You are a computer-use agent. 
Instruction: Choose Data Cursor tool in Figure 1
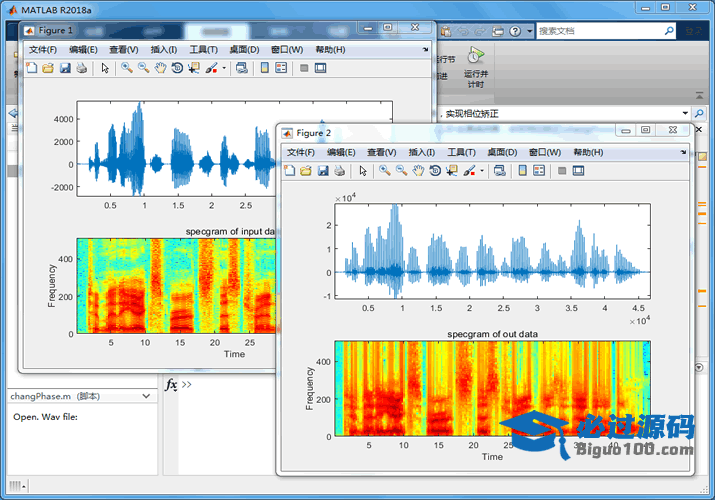point(194,68)
